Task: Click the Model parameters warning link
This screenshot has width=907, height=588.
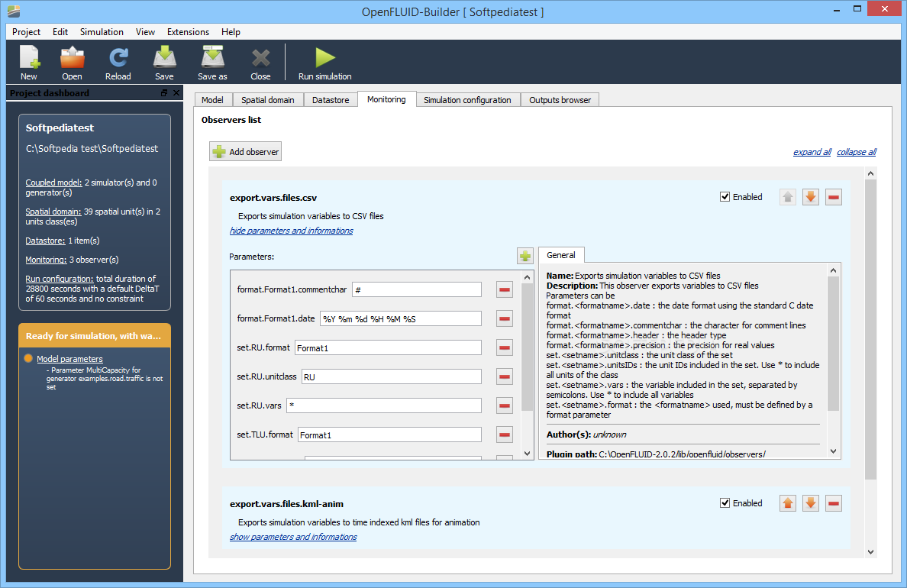Action: point(69,359)
